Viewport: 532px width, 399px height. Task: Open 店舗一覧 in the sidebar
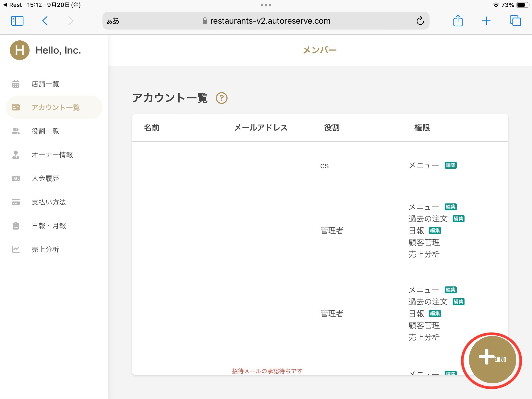tap(45, 84)
